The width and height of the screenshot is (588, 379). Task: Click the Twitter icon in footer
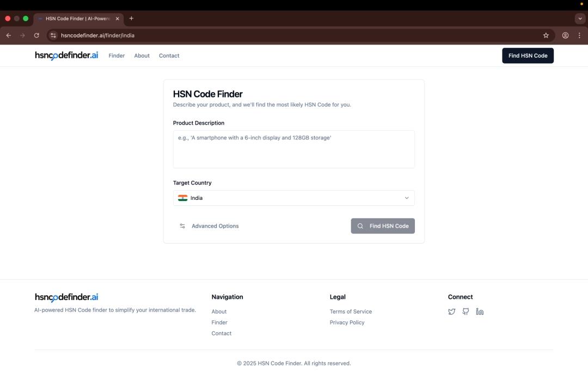point(451,311)
